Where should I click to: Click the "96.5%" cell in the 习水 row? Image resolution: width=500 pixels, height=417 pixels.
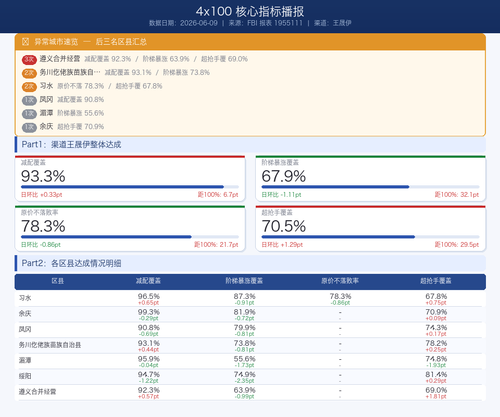(149, 296)
